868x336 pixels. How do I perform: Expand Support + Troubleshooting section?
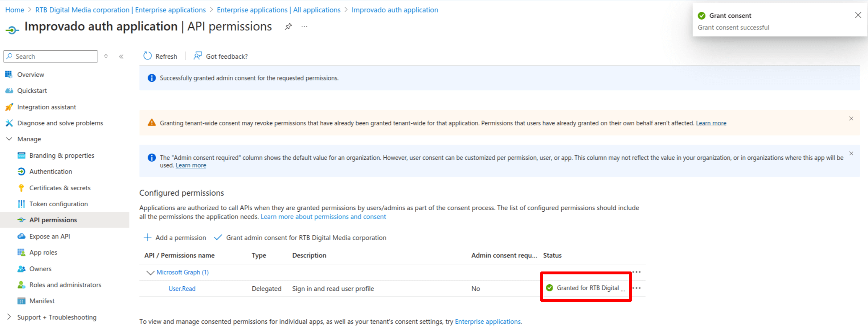click(x=9, y=317)
